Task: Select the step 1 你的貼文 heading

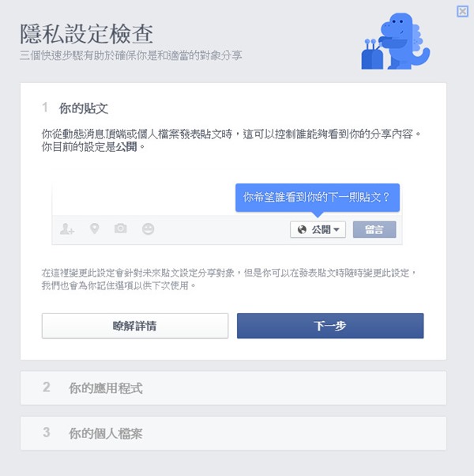Action: click(84, 108)
